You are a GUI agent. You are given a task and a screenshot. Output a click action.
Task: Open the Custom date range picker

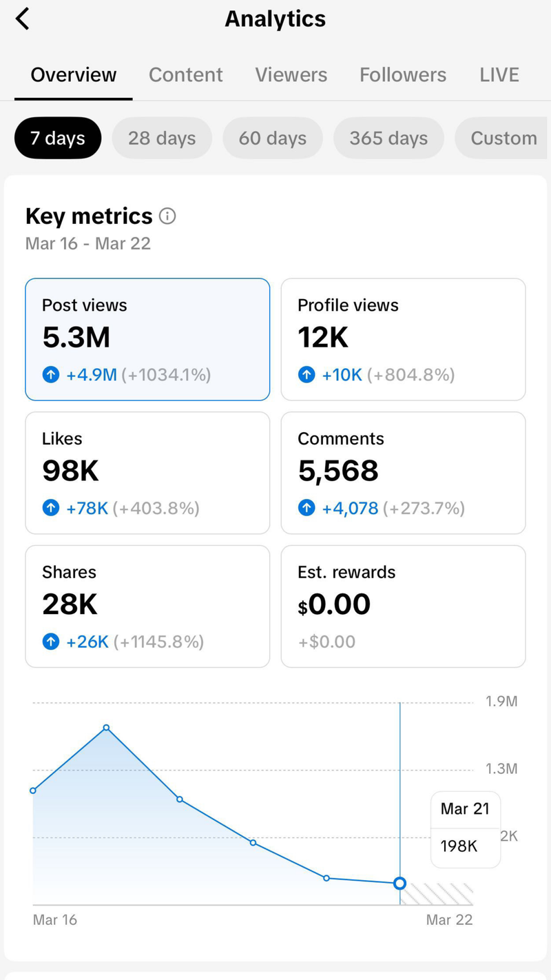[503, 138]
